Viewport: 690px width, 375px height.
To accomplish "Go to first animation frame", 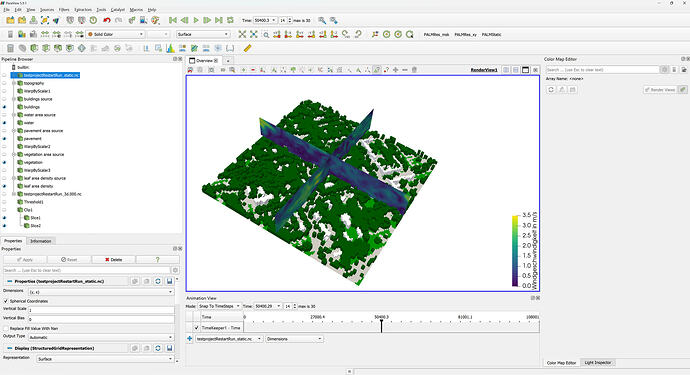I will point(173,20).
